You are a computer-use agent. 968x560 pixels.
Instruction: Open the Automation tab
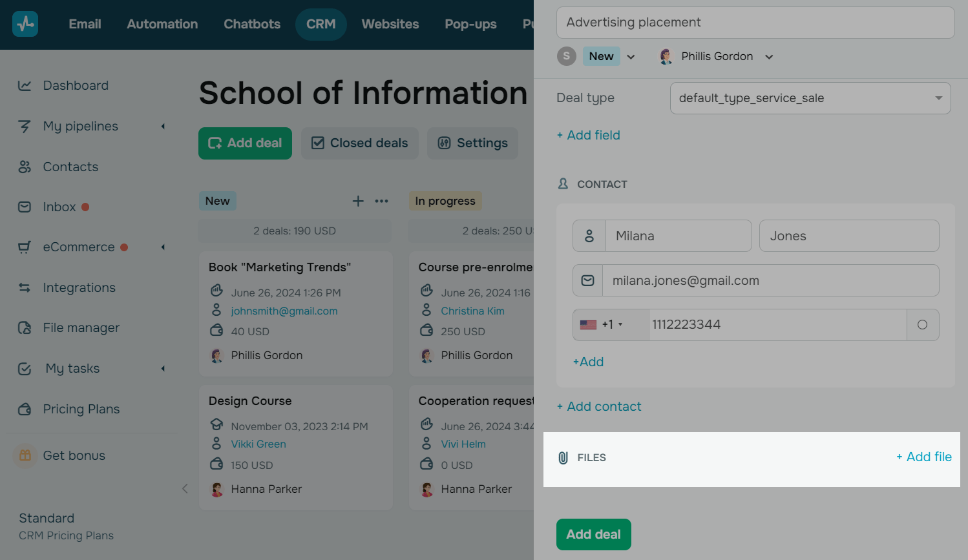pyautogui.click(x=162, y=25)
